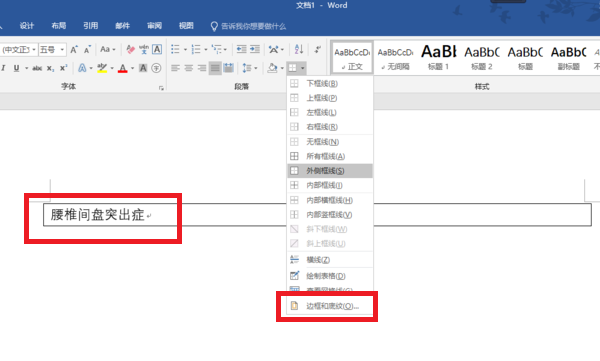
Task: Click the Enclosed Character icon
Action: pyautogui.click(x=156, y=68)
